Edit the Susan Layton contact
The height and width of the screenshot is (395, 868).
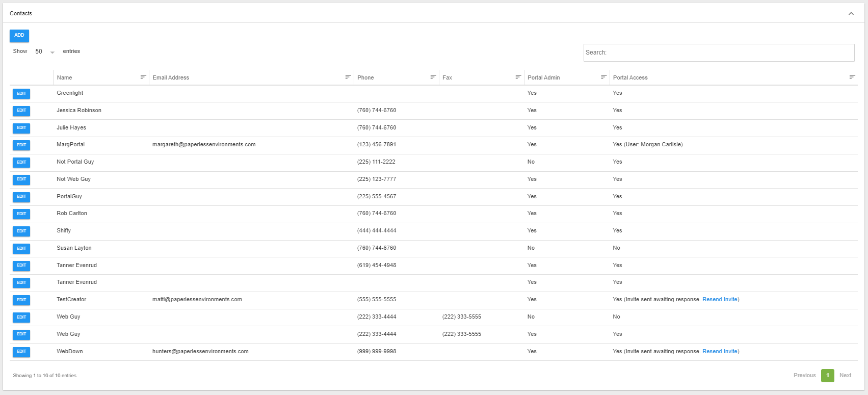[x=21, y=248]
